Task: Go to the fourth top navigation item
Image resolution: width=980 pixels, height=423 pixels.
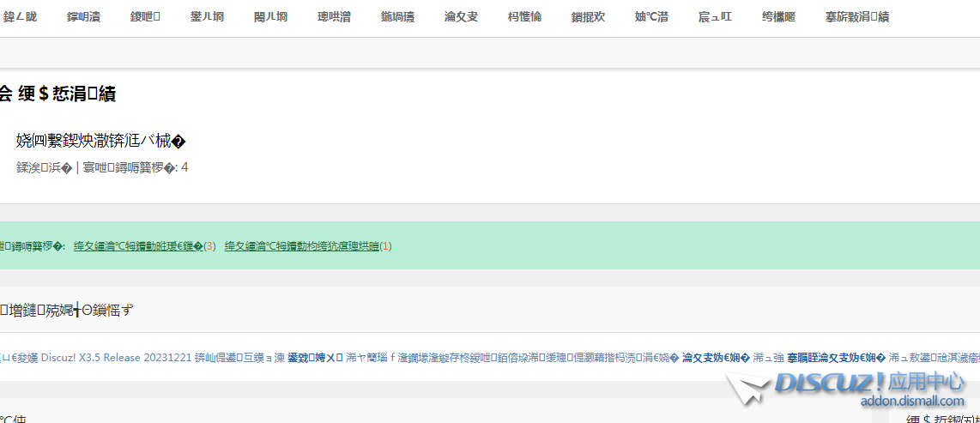Action: 208,17
